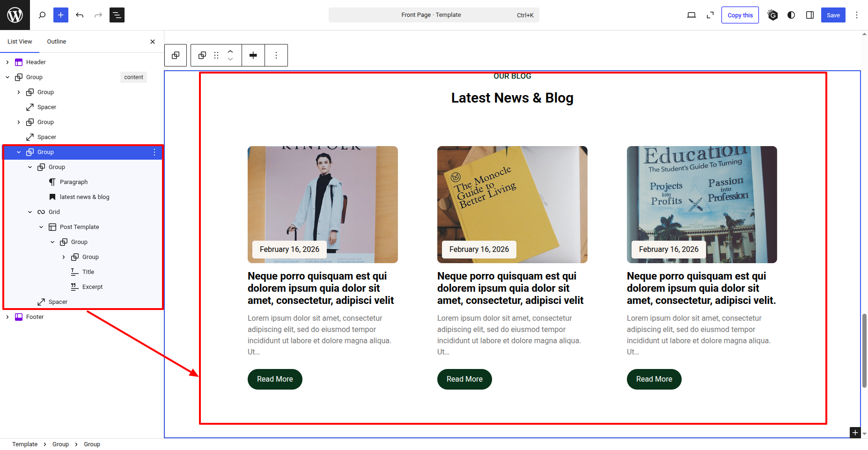Switch to the Outline tab
Screen dimensions: 868x450
coord(57,42)
